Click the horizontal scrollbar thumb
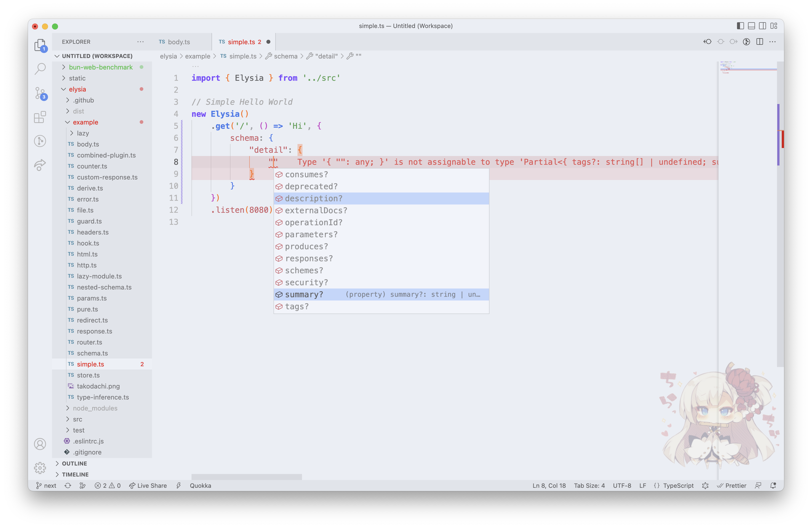812x528 pixels. 246,476
